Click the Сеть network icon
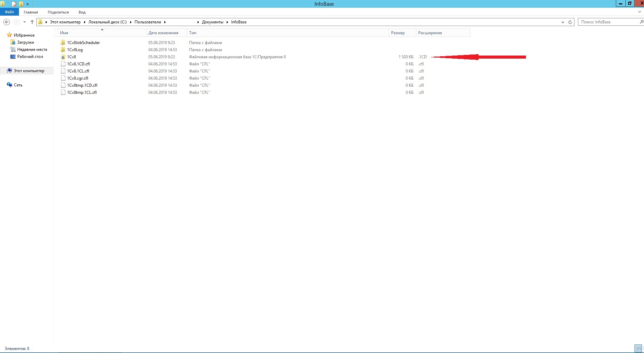644x353 pixels. click(9, 85)
